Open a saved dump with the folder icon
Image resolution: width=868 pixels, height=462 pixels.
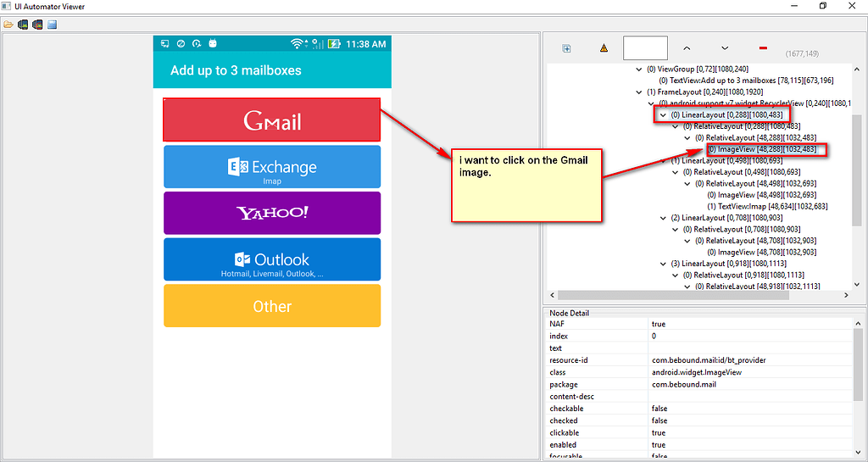[8, 25]
